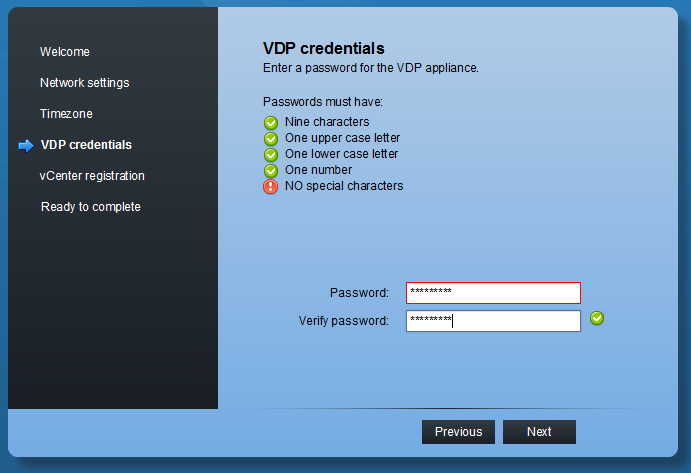Image resolution: width=691 pixels, height=473 pixels.
Task: Click the green check next to Verify password
Action: point(597,319)
